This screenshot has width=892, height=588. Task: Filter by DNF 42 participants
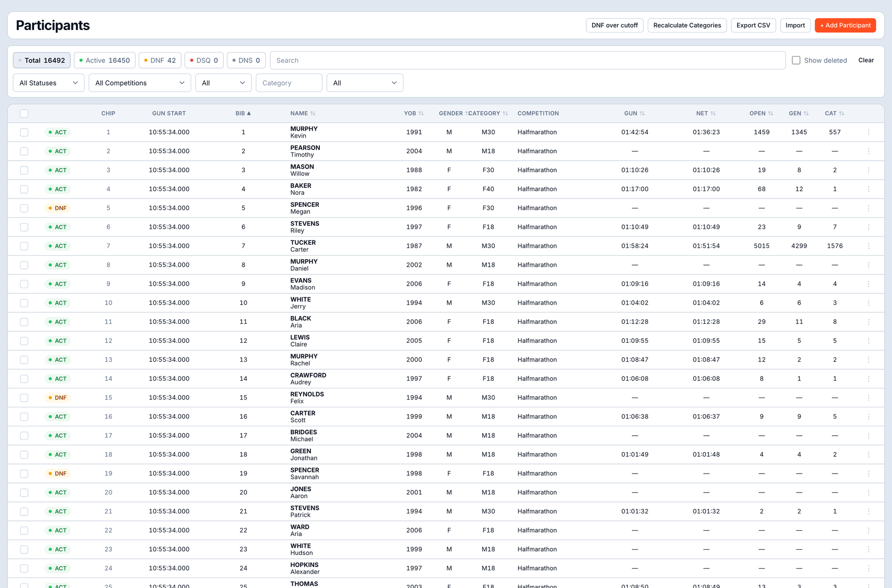click(x=160, y=60)
